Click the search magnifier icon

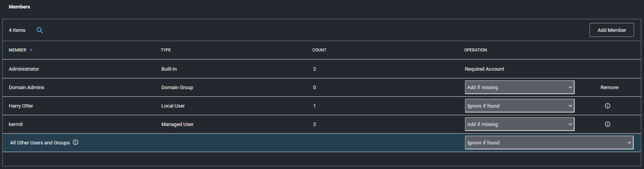pos(39,30)
